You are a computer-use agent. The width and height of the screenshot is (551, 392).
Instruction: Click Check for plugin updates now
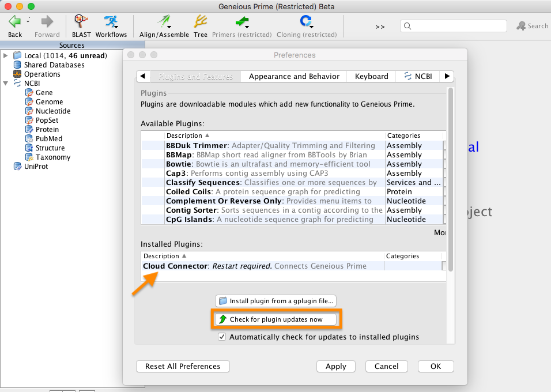tap(276, 319)
